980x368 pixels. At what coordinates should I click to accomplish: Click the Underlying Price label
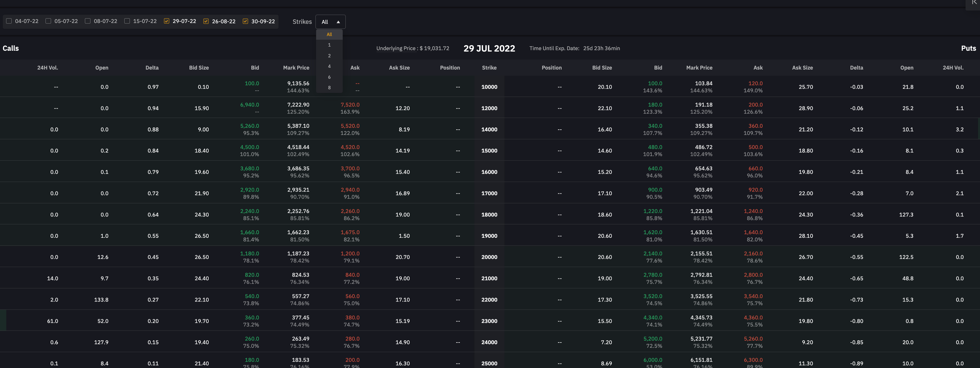(396, 48)
